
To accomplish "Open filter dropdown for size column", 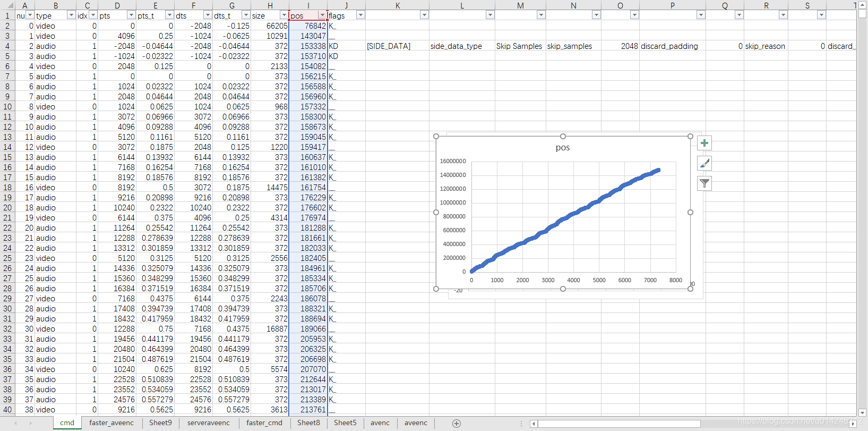I will click(x=284, y=15).
